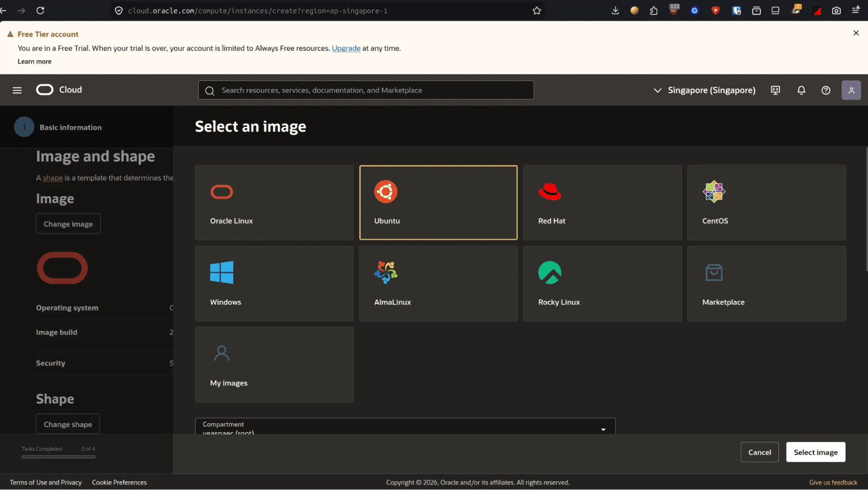This screenshot has width=868, height=490.
Task: Open the browser extensions puzzle icon
Action: (654, 10)
